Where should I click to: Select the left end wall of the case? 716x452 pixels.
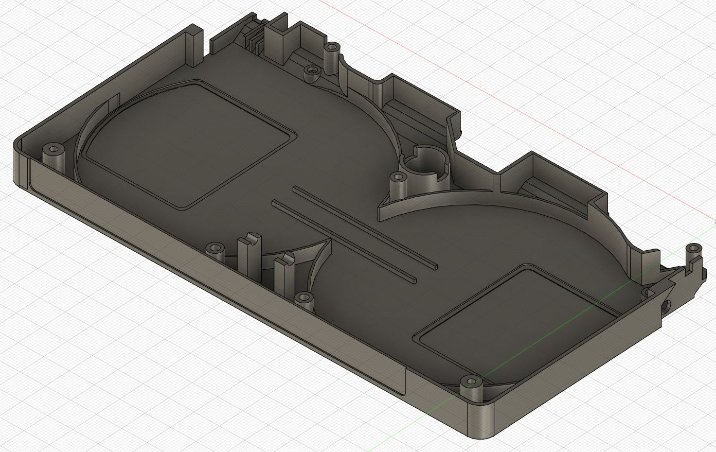point(20,165)
